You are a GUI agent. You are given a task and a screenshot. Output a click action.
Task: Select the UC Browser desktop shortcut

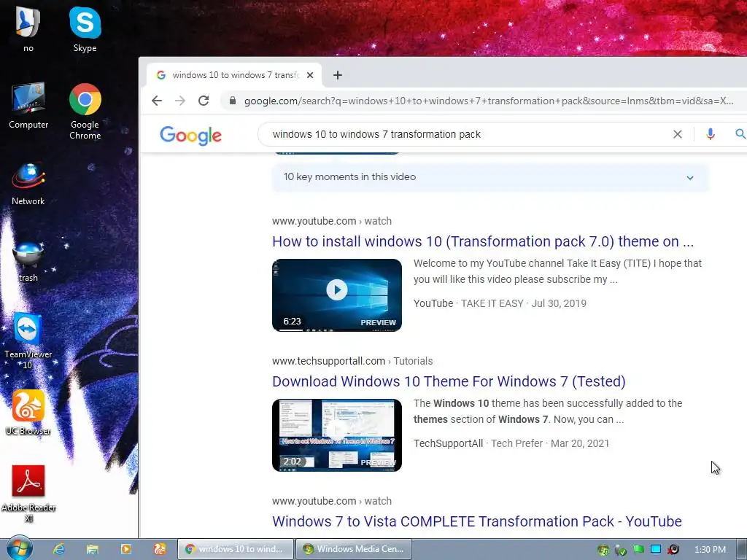[x=28, y=413]
